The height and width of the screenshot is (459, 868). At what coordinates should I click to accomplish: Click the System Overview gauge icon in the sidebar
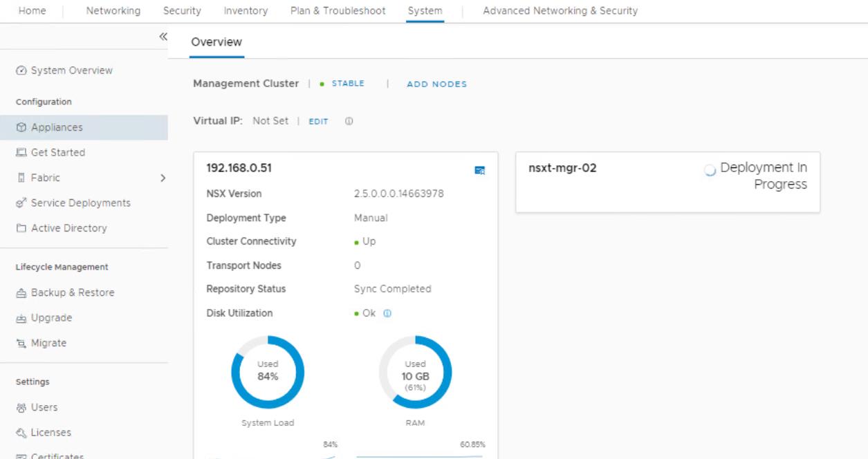point(21,71)
